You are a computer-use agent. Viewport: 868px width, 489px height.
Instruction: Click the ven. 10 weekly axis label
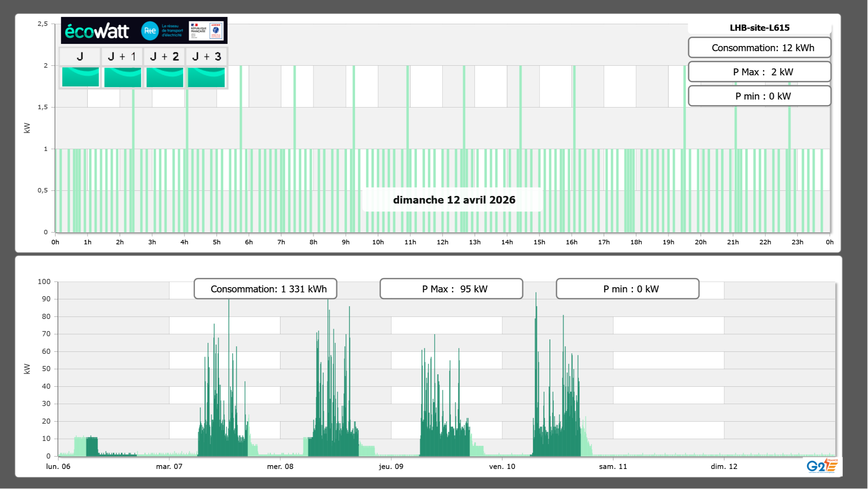coord(502,466)
